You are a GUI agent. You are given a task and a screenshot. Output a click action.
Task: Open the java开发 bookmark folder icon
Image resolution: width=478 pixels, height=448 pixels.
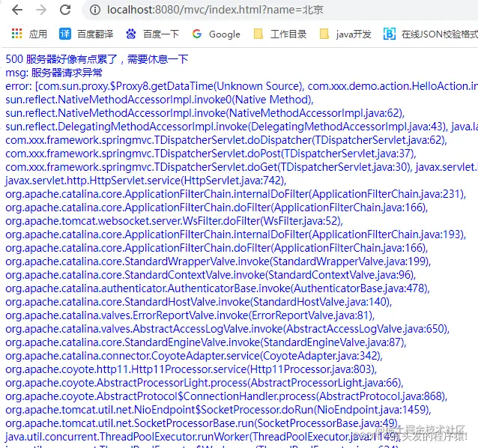(324, 34)
